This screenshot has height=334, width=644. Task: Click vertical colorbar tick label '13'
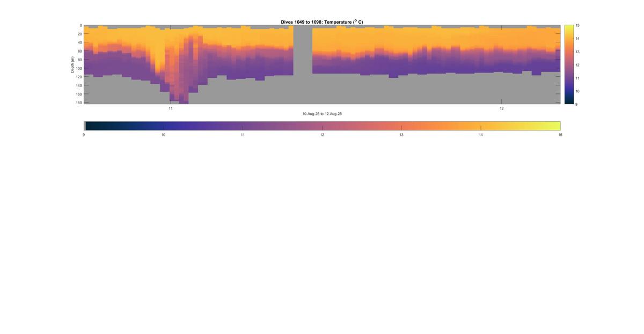pos(577,52)
